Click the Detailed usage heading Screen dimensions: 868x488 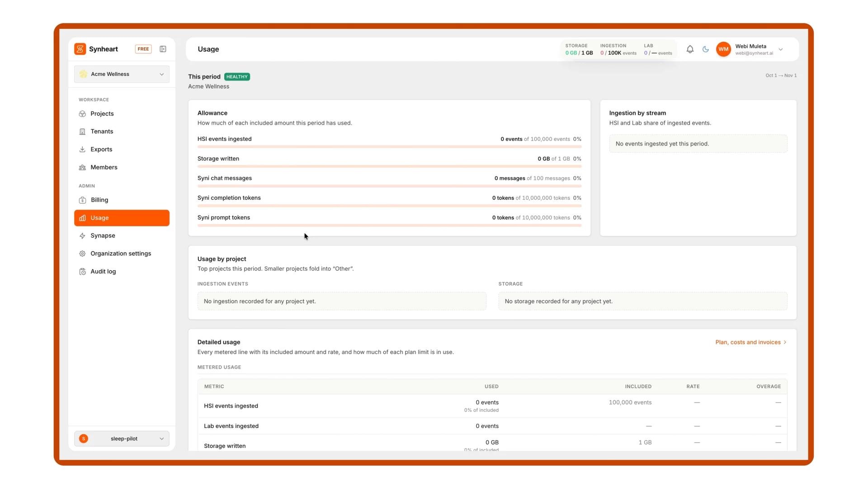(x=219, y=343)
